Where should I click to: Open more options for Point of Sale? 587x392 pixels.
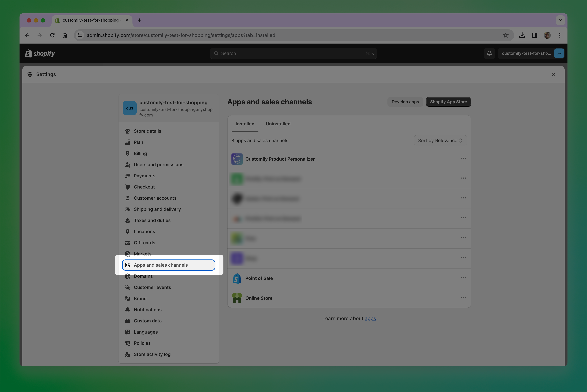click(463, 277)
